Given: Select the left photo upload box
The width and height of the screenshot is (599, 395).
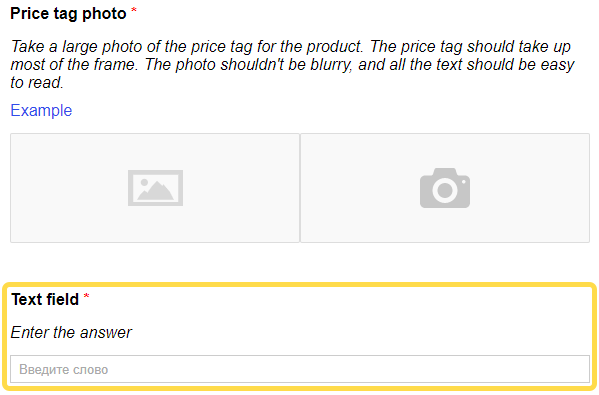Looking at the screenshot, I should pos(155,188).
